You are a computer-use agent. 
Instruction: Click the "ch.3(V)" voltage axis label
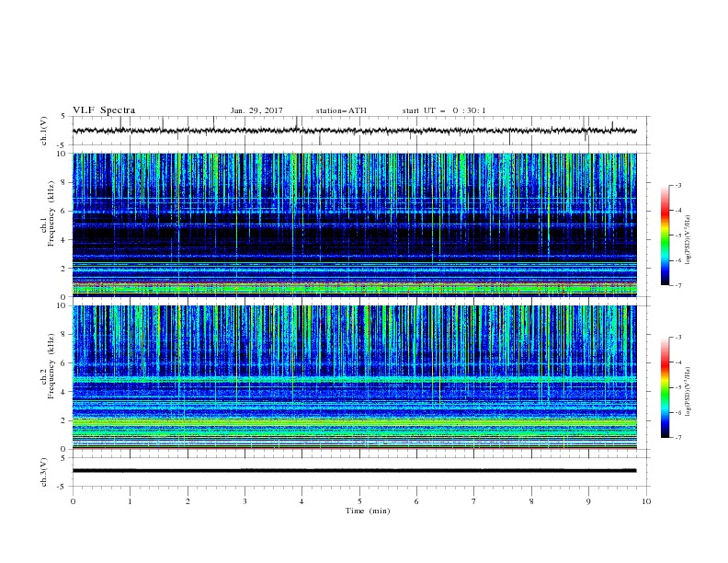click(x=44, y=472)
